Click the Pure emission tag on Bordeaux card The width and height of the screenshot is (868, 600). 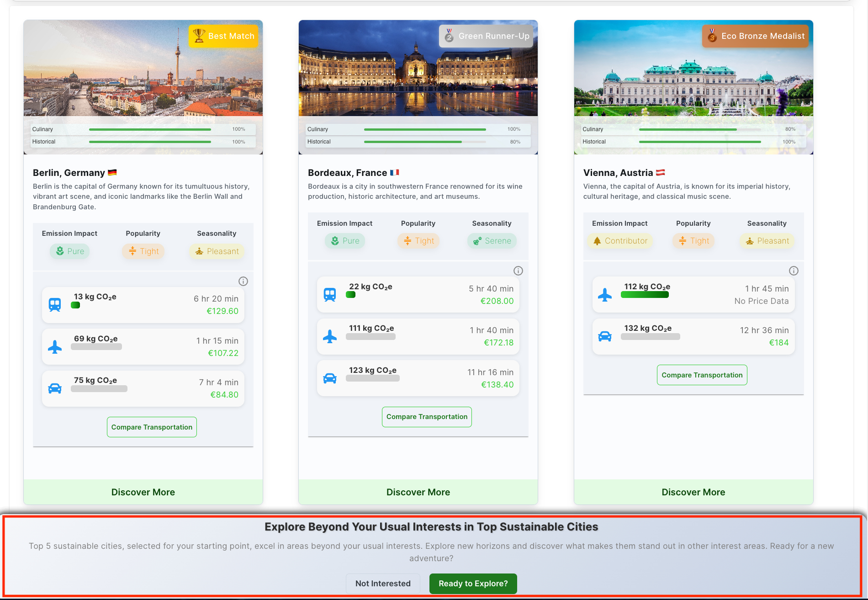[345, 241]
